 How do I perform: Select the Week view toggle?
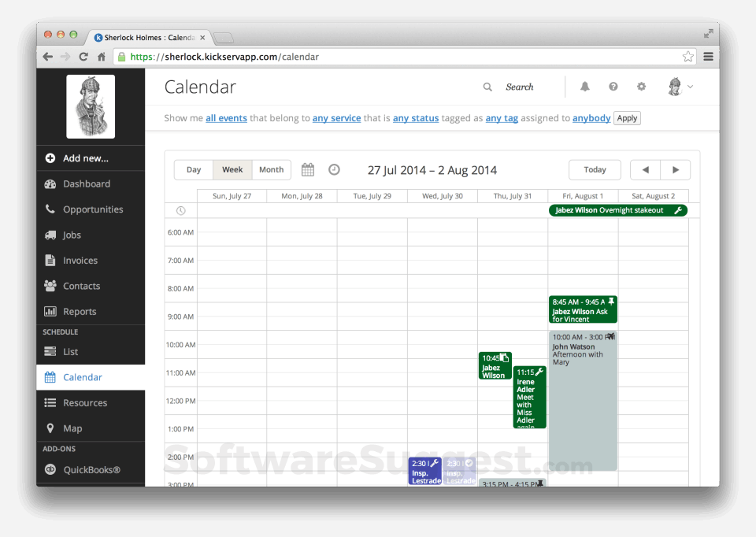click(232, 170)
